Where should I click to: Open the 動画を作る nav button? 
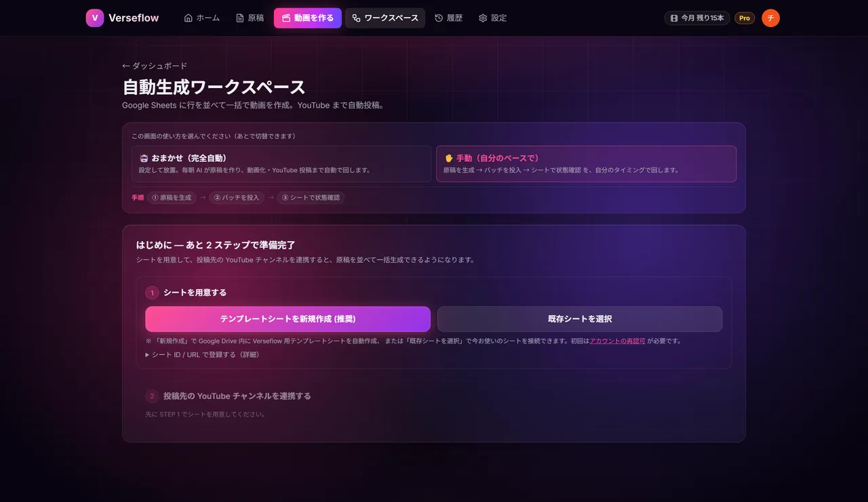[308, 18]
